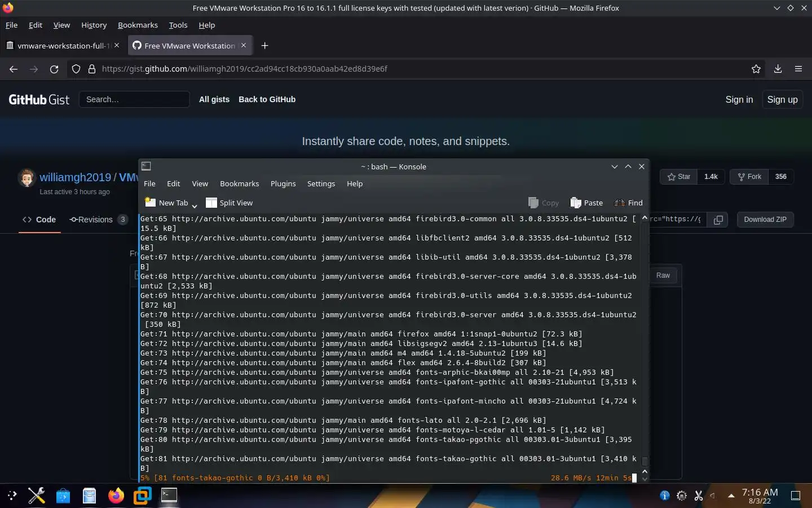Click the grayed Copy button in Konsole
The image size is (812, 508).
[x=544, y=203]
